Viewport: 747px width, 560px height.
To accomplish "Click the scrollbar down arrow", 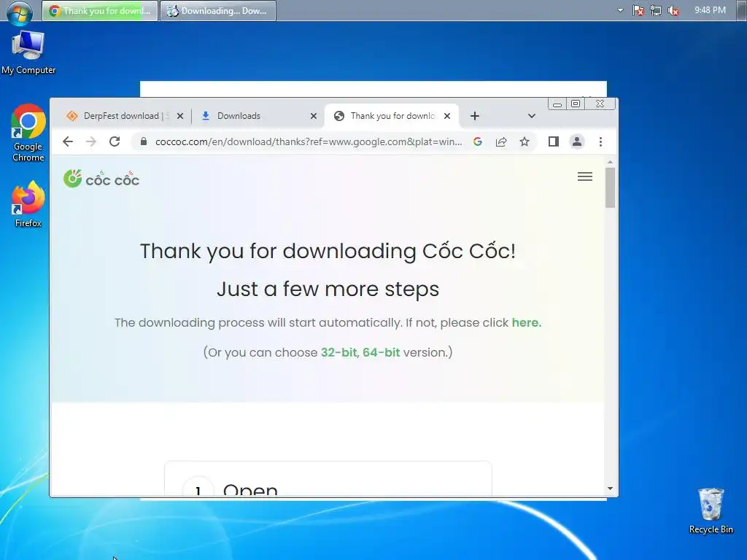I will pyautogui.click(x=610, y=489).
